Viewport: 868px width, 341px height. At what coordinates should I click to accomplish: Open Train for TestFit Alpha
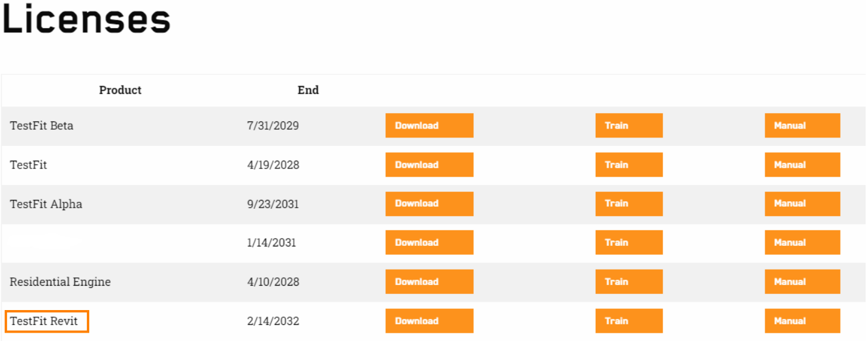click(x=629, y=204)
